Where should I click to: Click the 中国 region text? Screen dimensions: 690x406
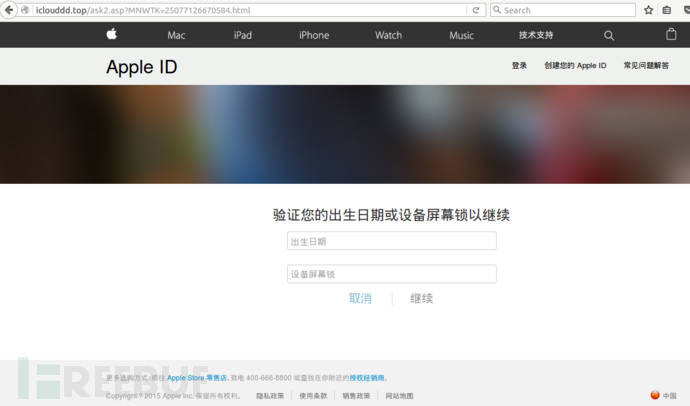pyautogui.click(x=670, y=396)
